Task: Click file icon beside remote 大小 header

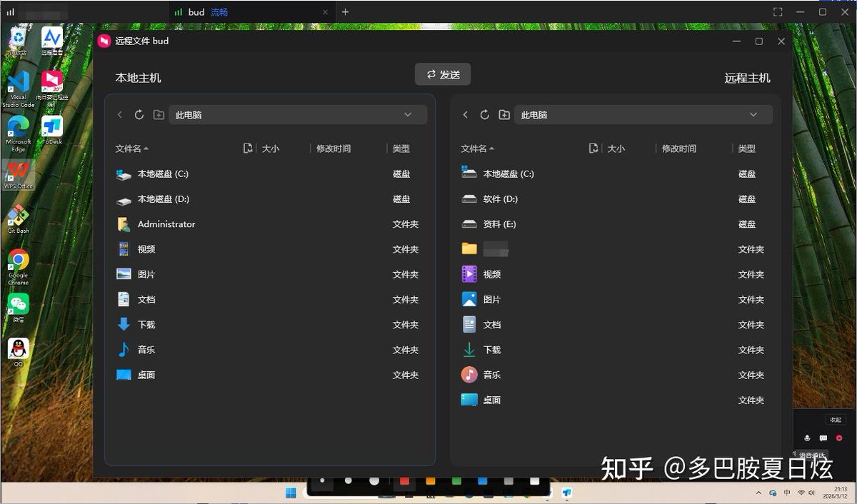Action: pyautogui.click(x=593, y=148)
